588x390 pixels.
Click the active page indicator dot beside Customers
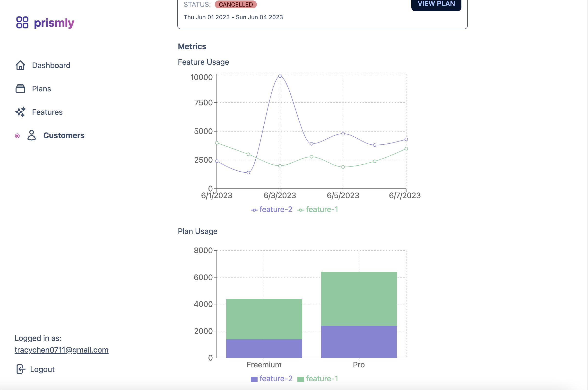[17, 136]
